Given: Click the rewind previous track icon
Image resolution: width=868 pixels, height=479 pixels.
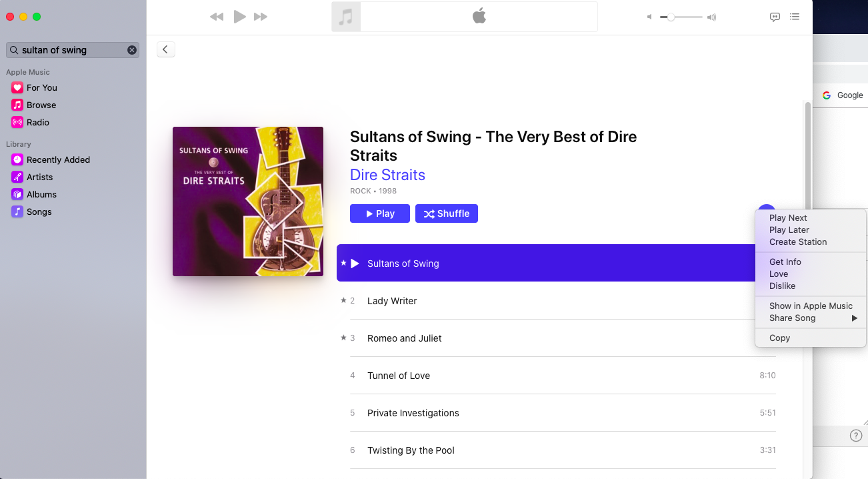Looking at the screenshot, I should pos(217,17).
